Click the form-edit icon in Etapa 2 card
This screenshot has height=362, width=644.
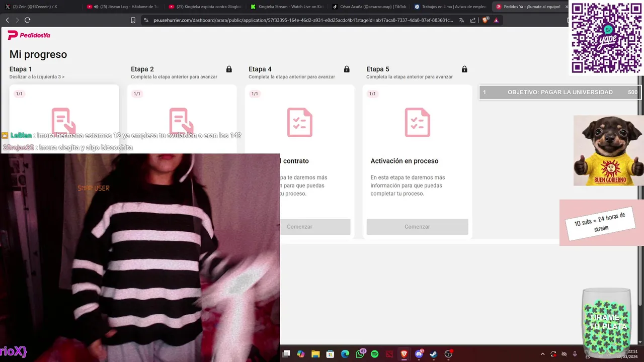[x=182, y=122]
